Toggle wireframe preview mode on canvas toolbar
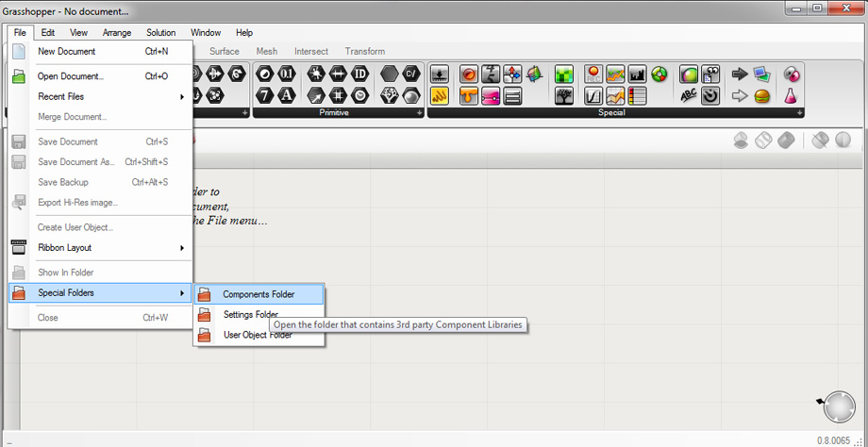The image size is (868, 447). [x=763, y=141]
